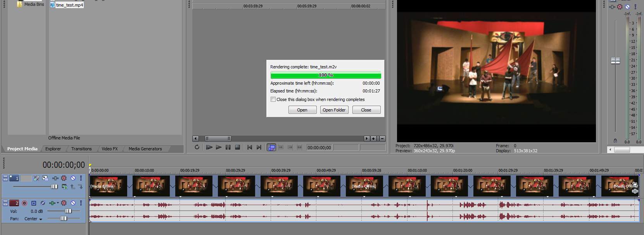Viewport: 644px width, 235px height.
Task: Expand automation settings arrow on track 2
Action: coord(58,203)
